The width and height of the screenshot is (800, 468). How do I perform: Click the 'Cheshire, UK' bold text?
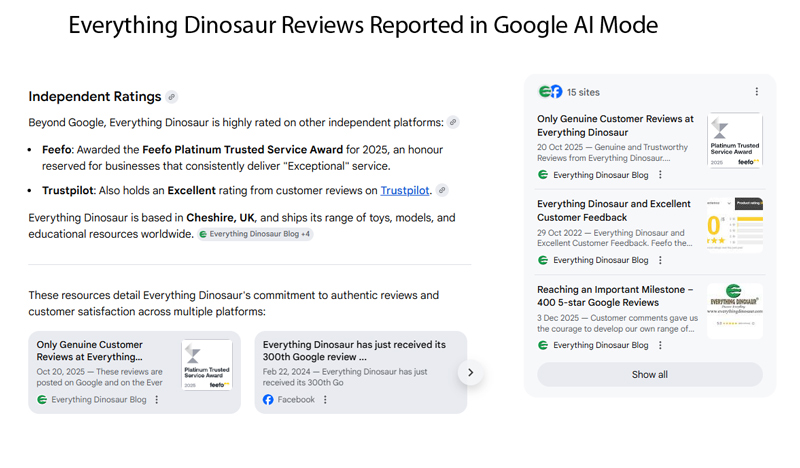[220, 217]
